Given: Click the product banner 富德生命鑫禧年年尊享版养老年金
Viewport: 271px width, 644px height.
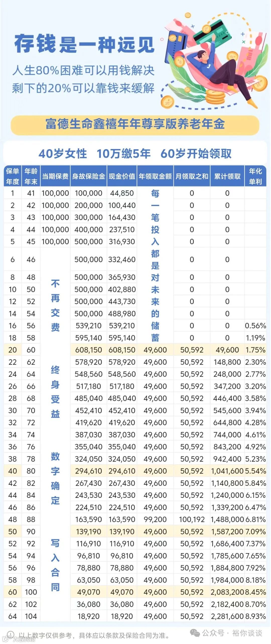Looking at the screenshot, I should point(135,124).
